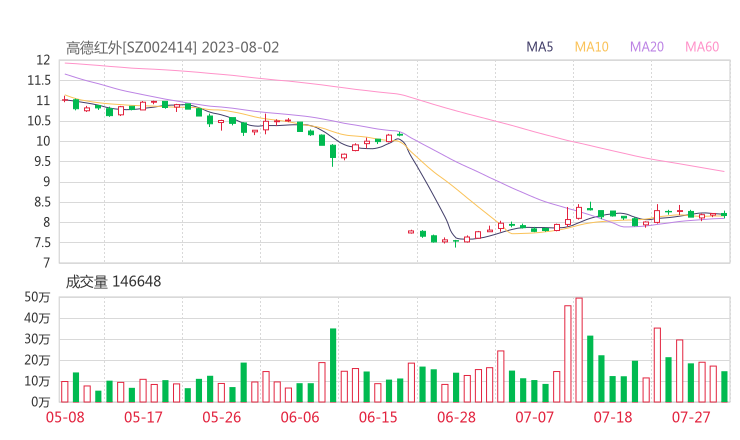
Task: Click the MA10 legend label
Action: 591,47
